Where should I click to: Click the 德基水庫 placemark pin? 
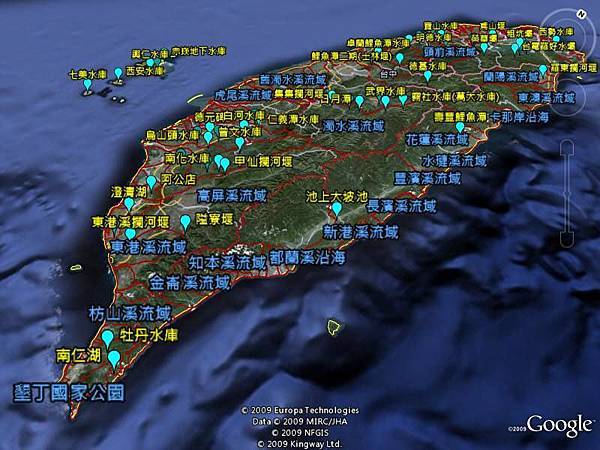tap(428, 76)
